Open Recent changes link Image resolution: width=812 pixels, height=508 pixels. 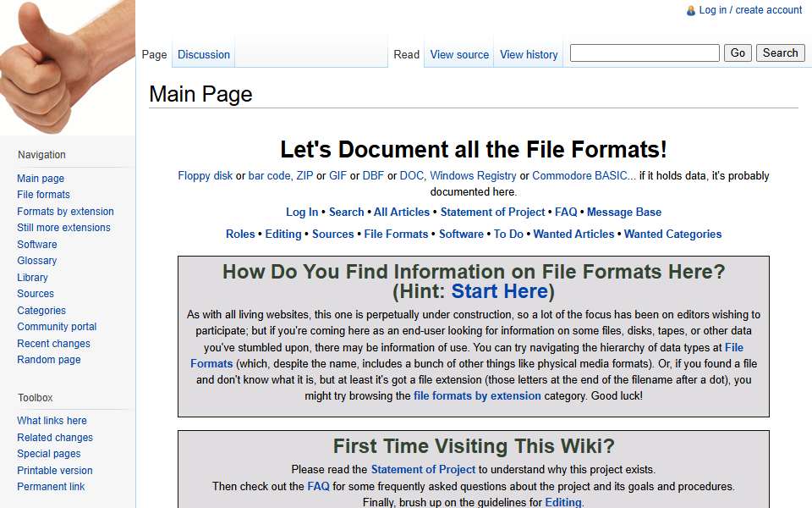[x=53, y=343]
